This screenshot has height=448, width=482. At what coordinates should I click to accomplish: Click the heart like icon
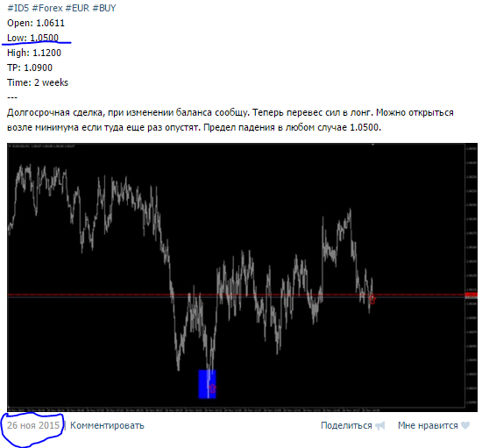(465, 425)
